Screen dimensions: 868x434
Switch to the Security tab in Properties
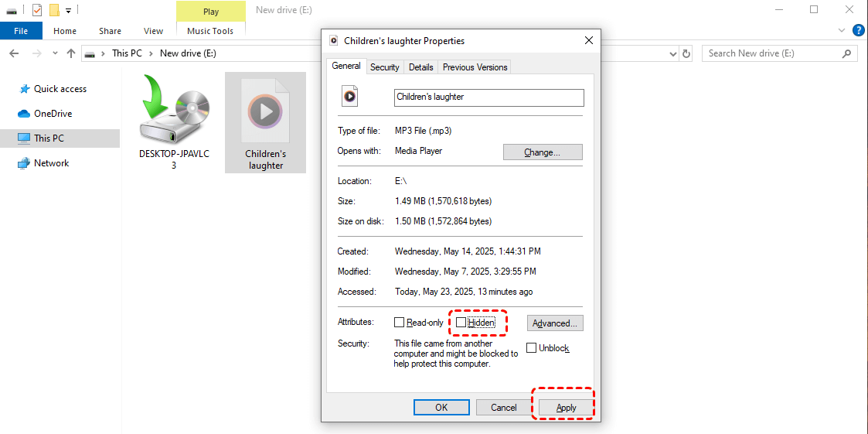385,67
